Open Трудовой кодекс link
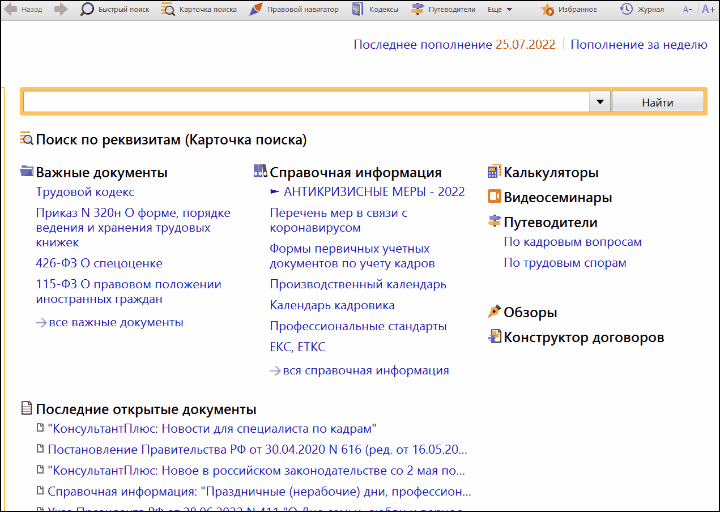This screenshot has width=720, height=512. 85,192
